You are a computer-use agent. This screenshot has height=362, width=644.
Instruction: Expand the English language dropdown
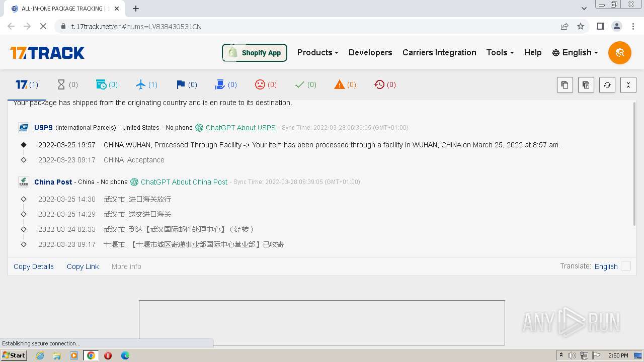click(575, 52)
